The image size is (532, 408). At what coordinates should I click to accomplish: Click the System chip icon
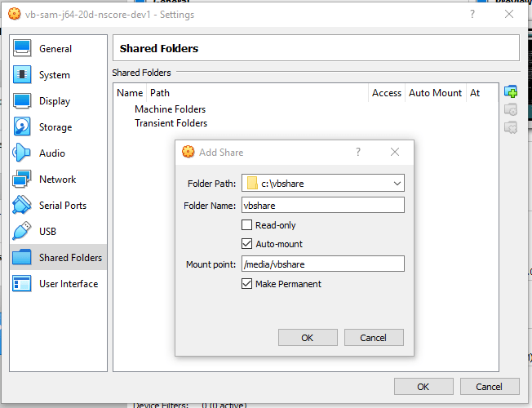pyautogui.click(x=22, y=74)
